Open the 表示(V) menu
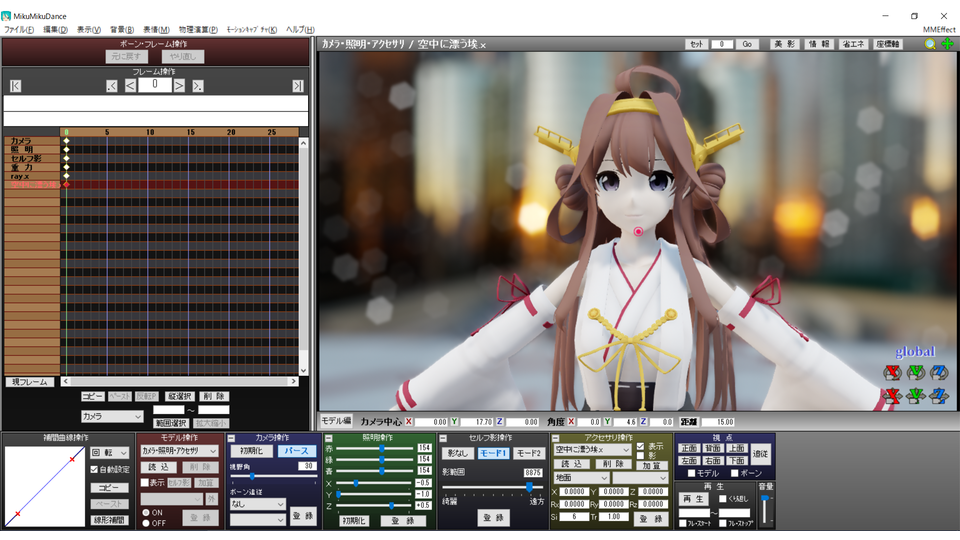 tap(89, 29)
